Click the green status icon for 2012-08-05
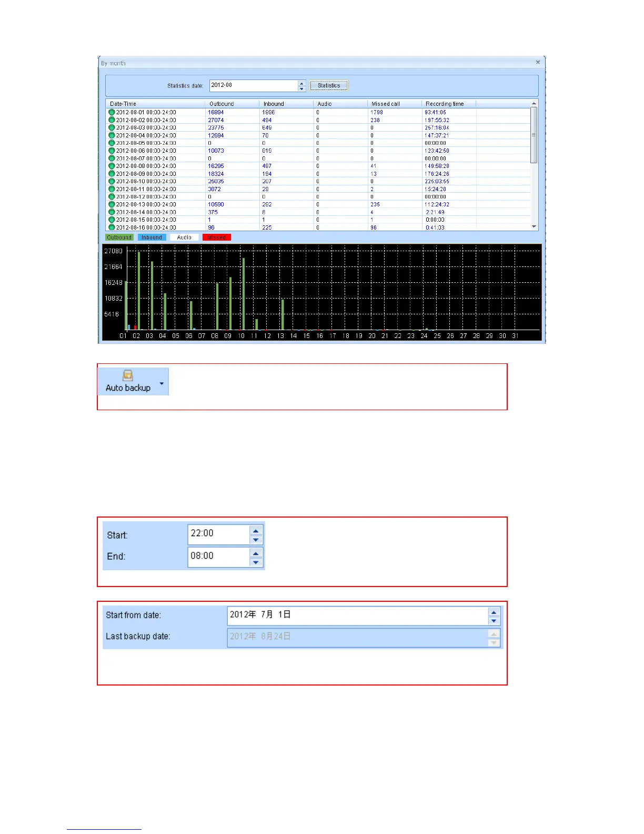644x834 pixels. (x=112, y=143)
